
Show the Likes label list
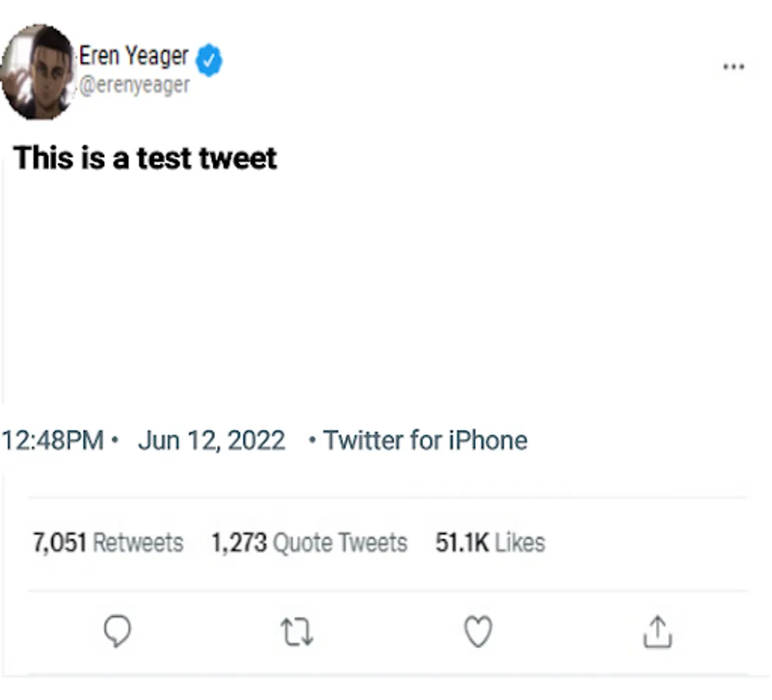pos(519,542)
